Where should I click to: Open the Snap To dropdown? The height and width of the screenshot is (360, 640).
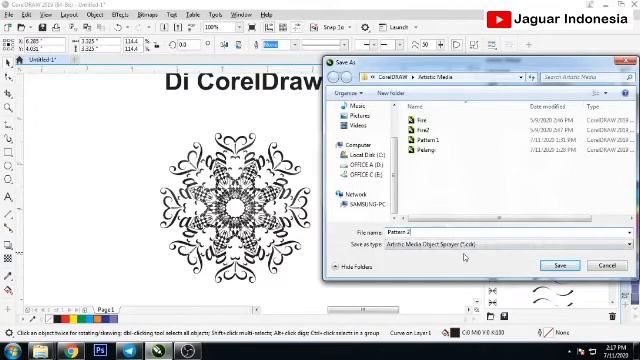coord(350,27)
